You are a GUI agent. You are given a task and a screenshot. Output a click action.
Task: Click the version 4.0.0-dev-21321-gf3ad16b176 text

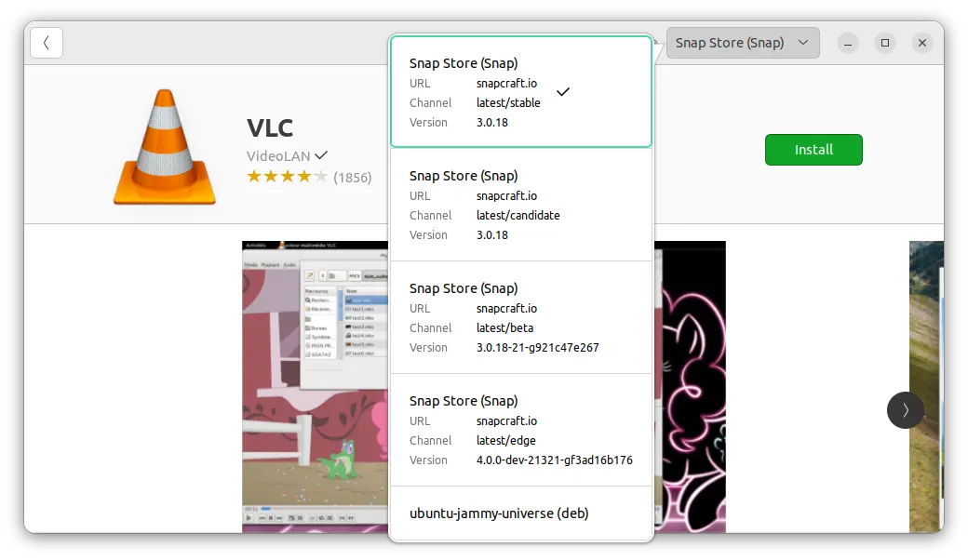tap(555, 460)
